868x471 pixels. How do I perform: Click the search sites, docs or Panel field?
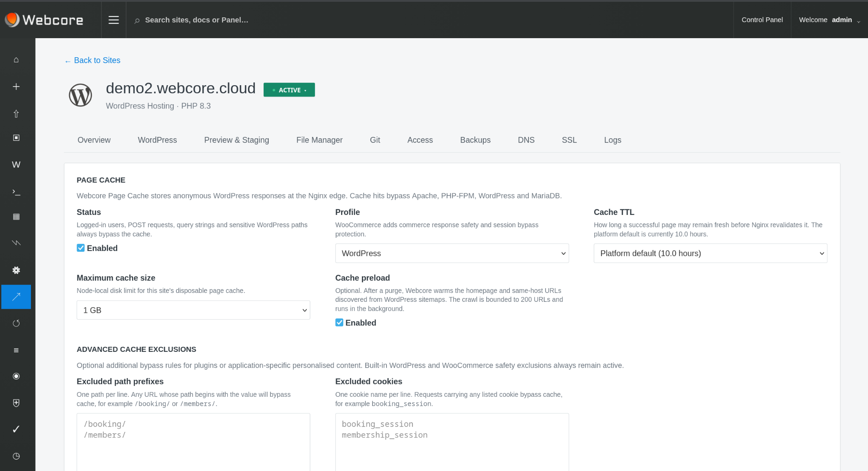point(197,20)
